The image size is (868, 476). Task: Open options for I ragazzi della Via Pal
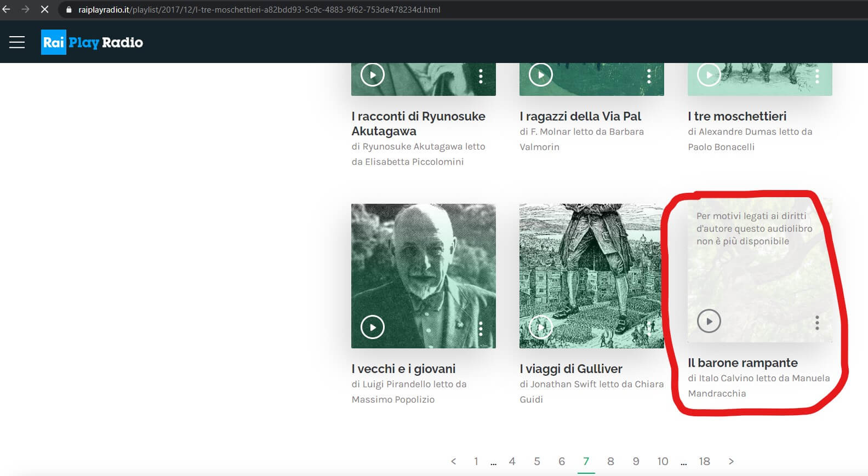[649, 76]
